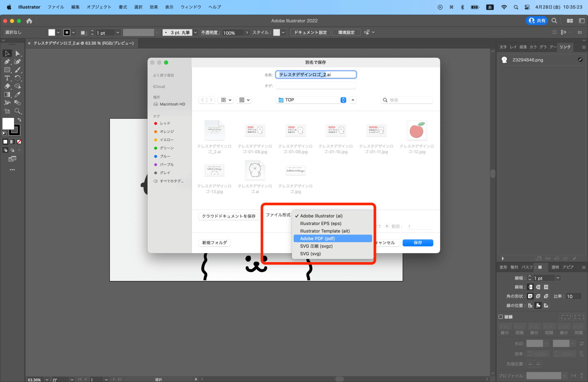Switch to the 文字 panel tab

[x=503, y=47]
